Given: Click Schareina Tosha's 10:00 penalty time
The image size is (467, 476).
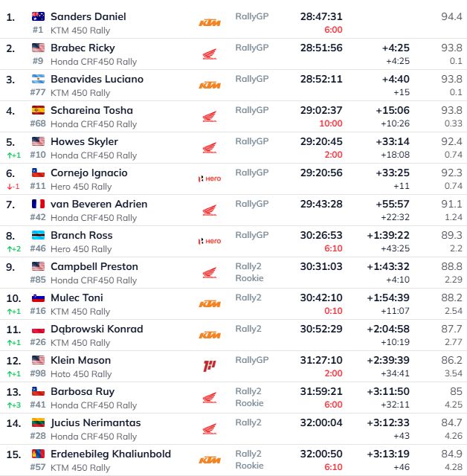Looking at the screenshot, I should pyautogui.click(x=331, y=123).
